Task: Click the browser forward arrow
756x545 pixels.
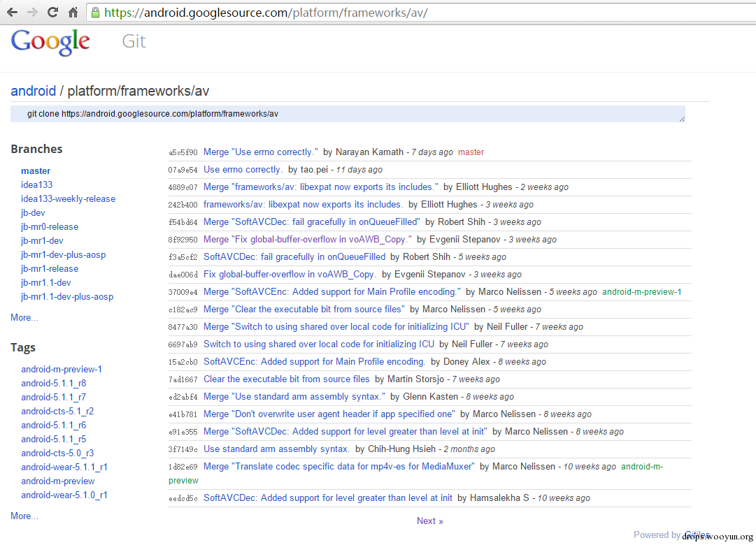Action: (32, 13)
